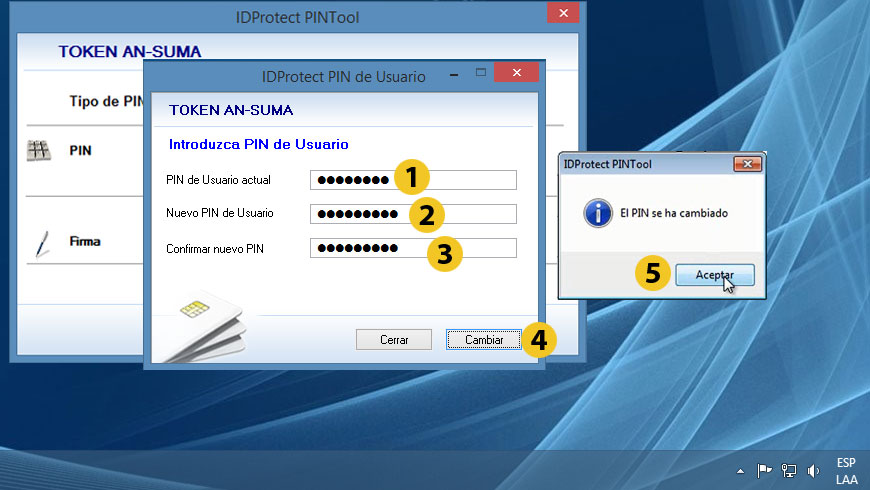
Task: Click the blue information icon in the dialog
Action: 598,213
